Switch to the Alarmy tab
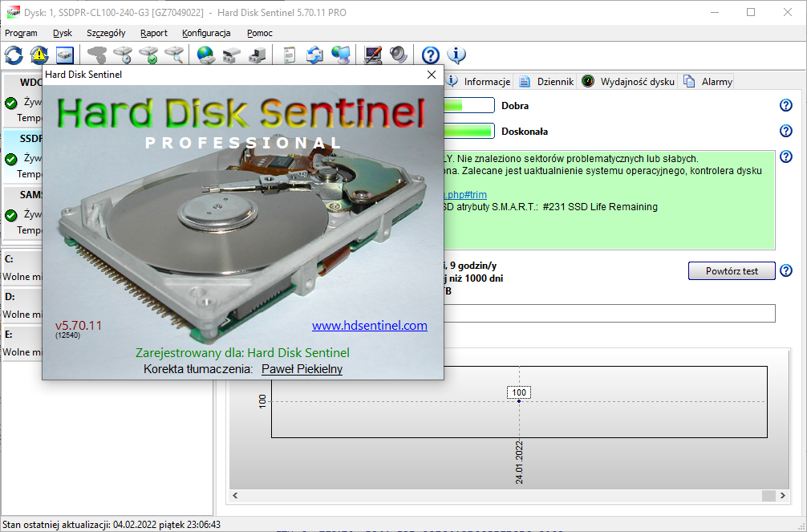Viewport: 807px width, 532px height. pos(708,81)
